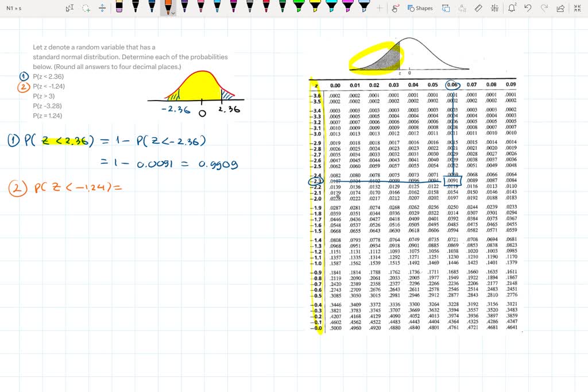Switch to the cyan highlighter pen
The image size is (588, 392).
coord(332,8)
